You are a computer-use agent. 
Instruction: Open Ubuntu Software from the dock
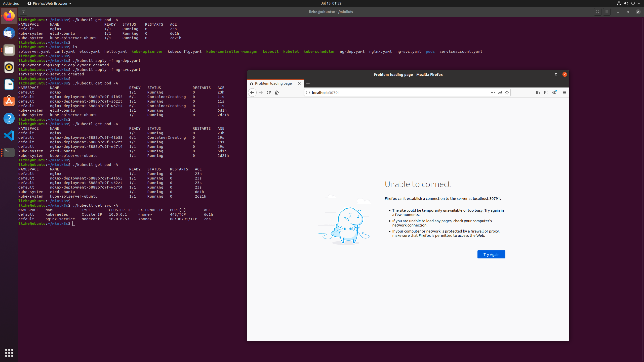coord(9,101)
